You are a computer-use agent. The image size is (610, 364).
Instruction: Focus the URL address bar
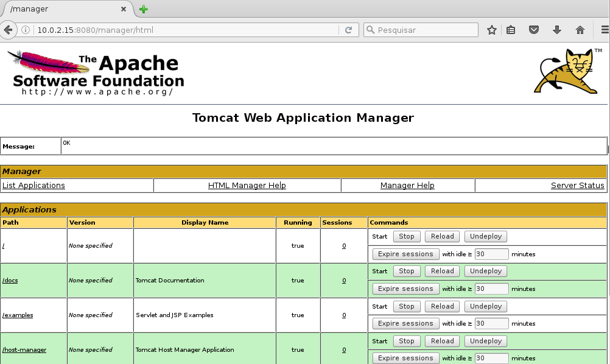[187, 30]
